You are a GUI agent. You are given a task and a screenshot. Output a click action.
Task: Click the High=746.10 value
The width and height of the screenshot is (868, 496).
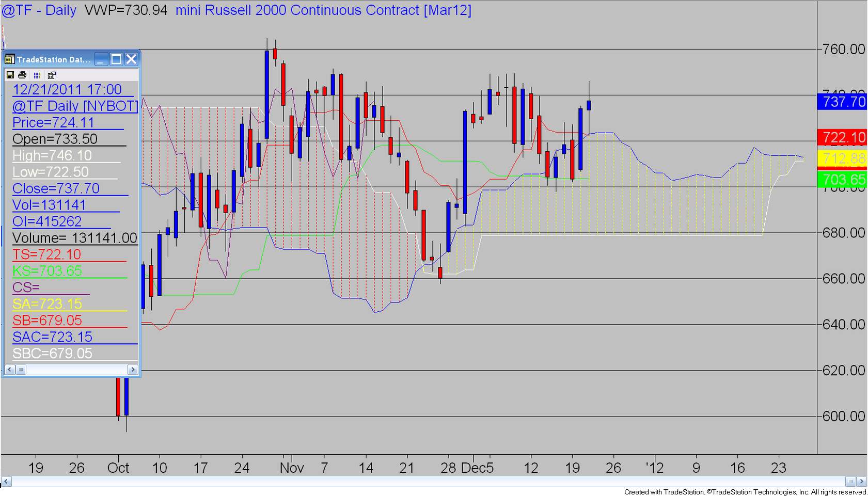[52, 155]
